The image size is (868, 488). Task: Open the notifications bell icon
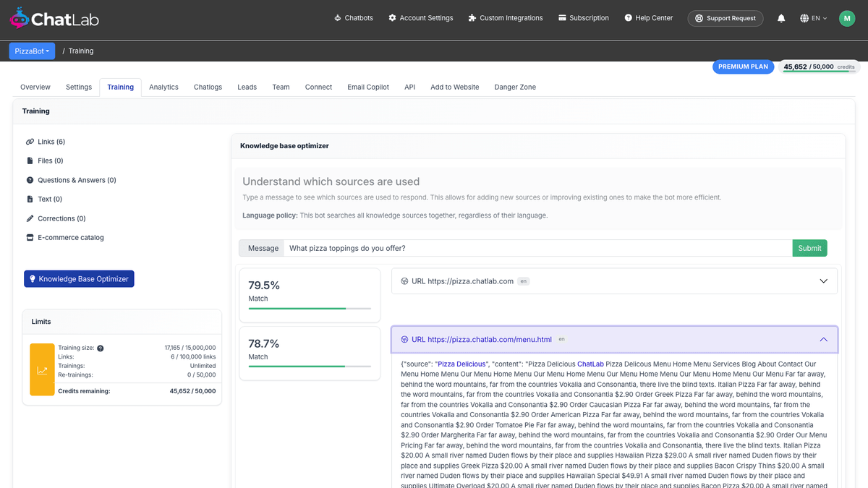pyautogui.click(x=781, y=18)
